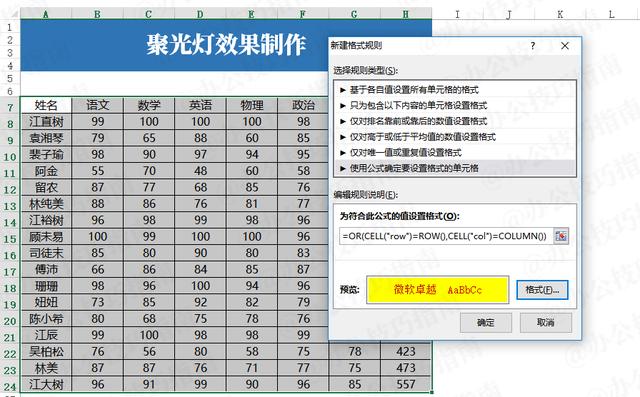Click name cell 陈小希
Screen dimensions: 640x397
[46, 319]
